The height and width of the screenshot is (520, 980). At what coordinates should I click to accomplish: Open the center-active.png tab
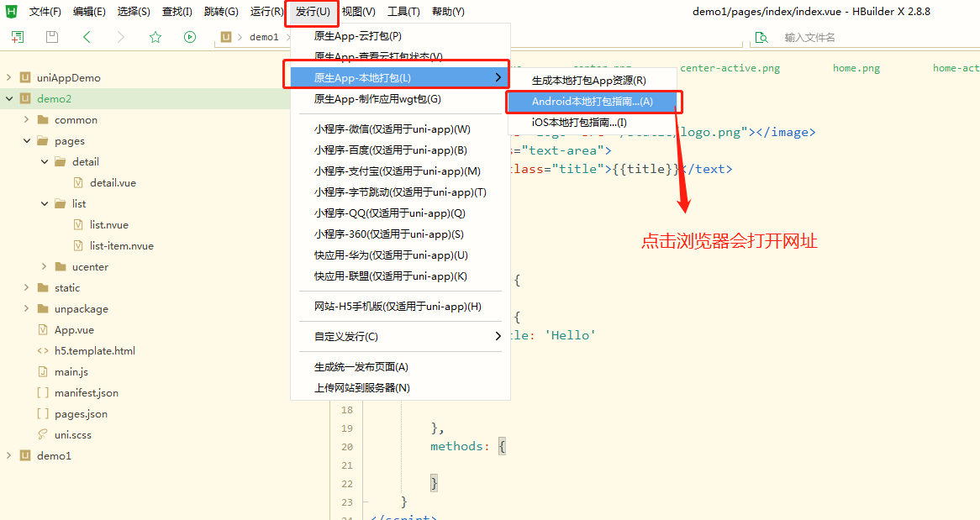[x=730, y=68]
